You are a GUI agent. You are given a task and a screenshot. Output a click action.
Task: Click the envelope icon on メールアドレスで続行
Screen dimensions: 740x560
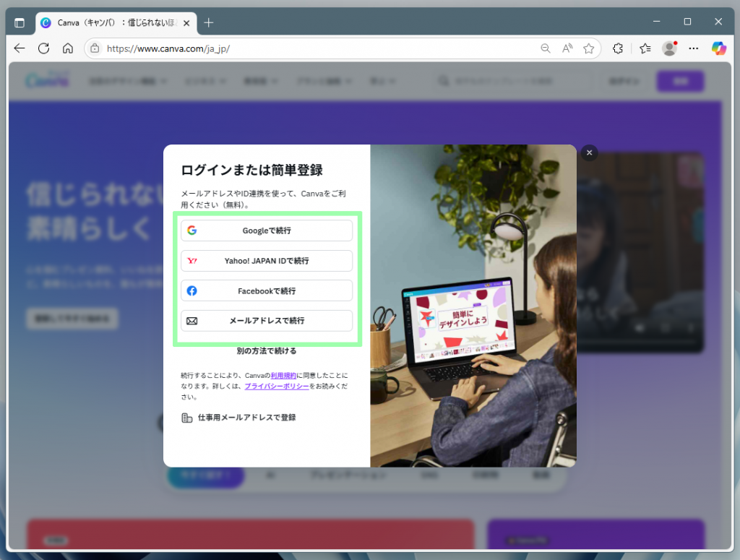(192, 321)
